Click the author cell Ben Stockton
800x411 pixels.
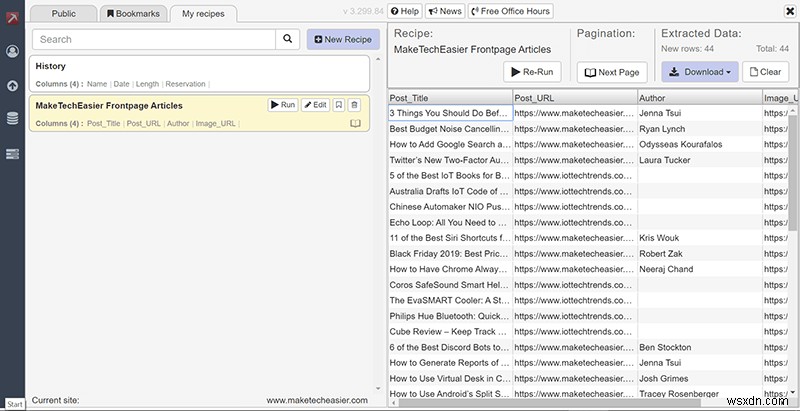[x=700, y=347]
